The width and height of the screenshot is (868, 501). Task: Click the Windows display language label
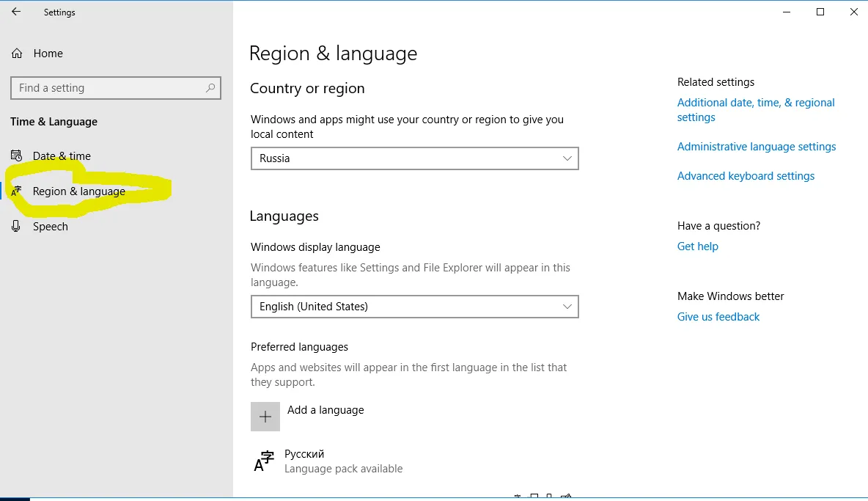(x=315, y=247)
